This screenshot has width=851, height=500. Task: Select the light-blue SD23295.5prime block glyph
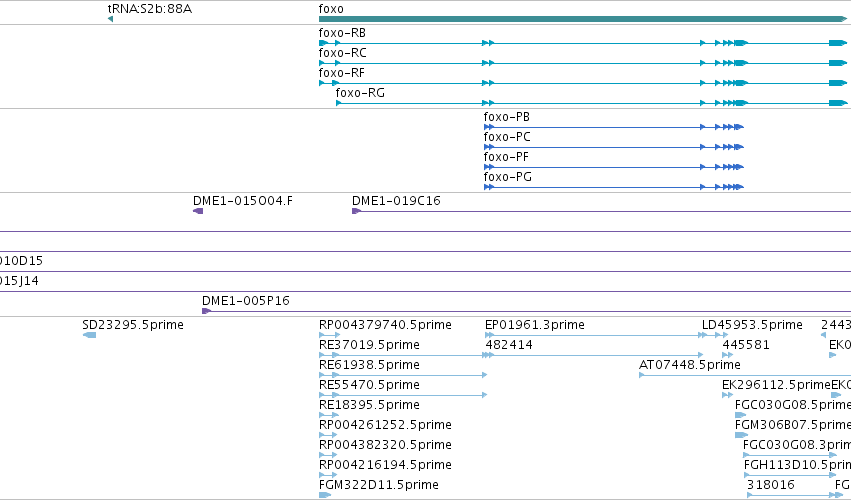point(90,335)
